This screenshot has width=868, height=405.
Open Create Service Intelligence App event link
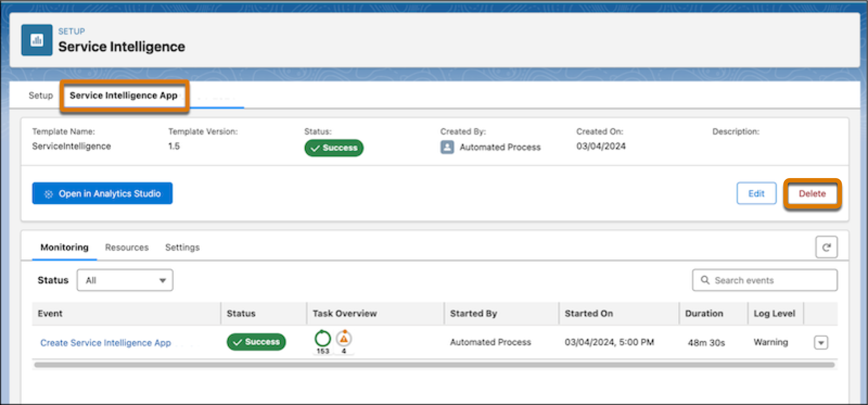tap(106, 343)
